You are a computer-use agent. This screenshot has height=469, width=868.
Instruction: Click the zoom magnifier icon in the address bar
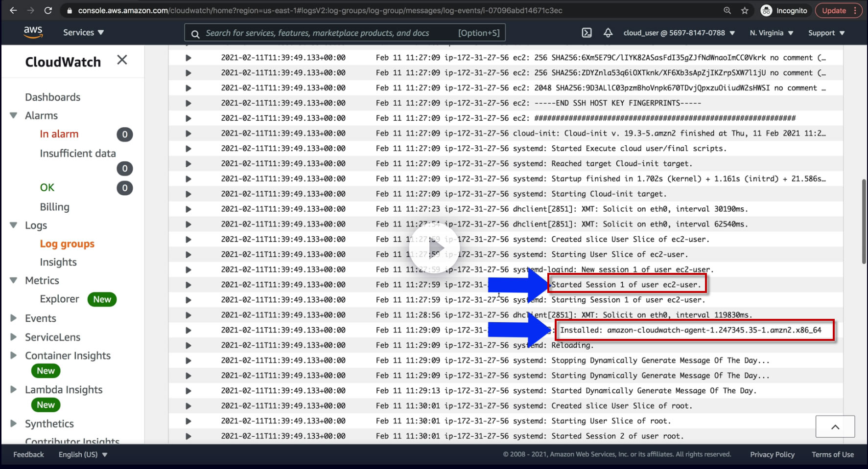(x=727, y=10)
